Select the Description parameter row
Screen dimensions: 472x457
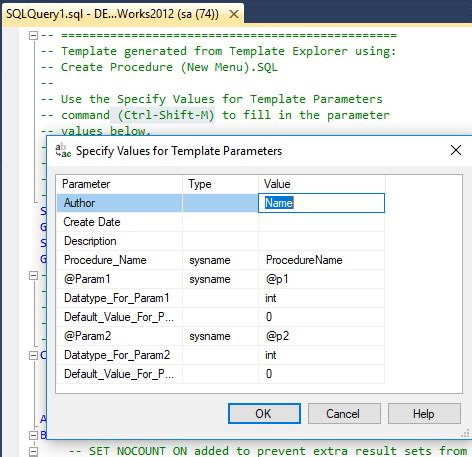220,241
